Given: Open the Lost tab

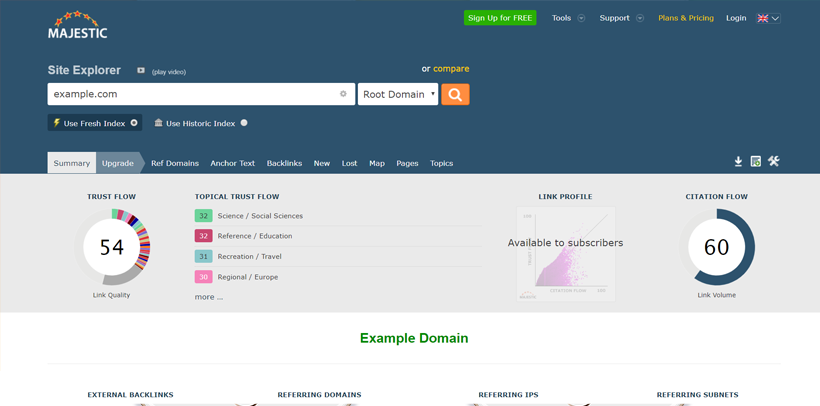Looking at the screenshot, I should tap(349, 163).
